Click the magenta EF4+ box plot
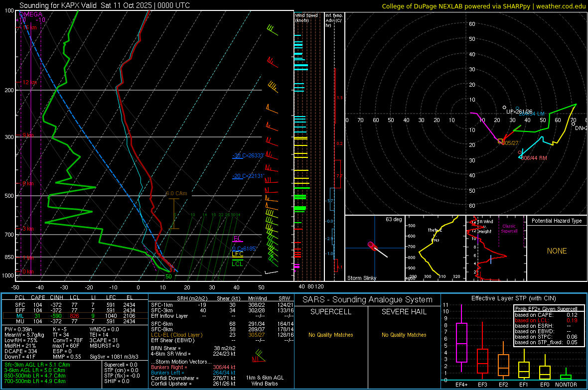Viewport: 588px width, 390px height. point(461,339)
